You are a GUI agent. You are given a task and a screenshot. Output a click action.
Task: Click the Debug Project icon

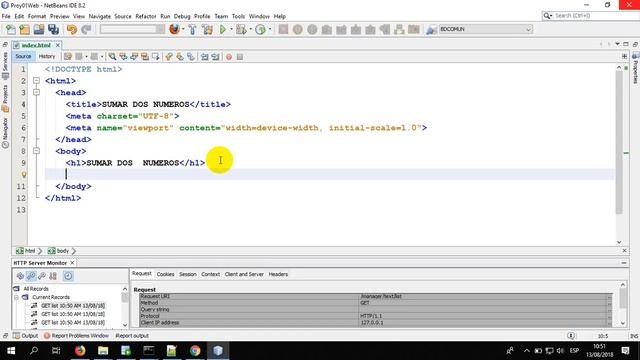(241, 29)
